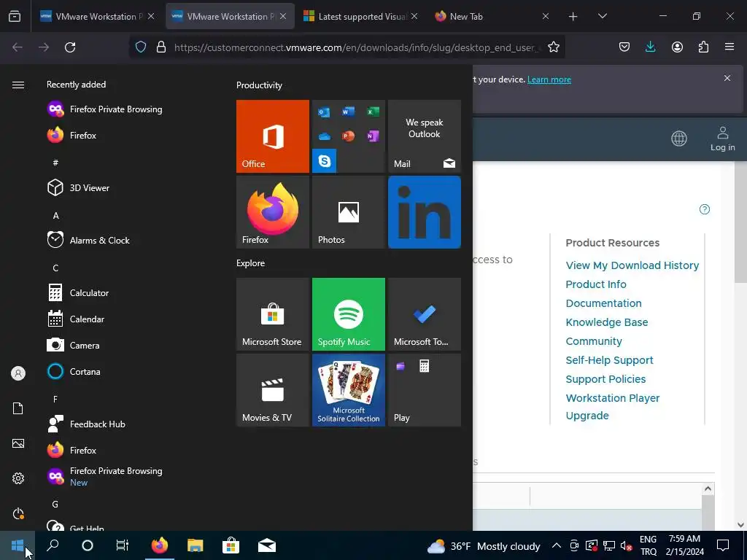Viewport: 747px width, 560px height.
Task: Click the Learn more link
Action: coord(549,79)
